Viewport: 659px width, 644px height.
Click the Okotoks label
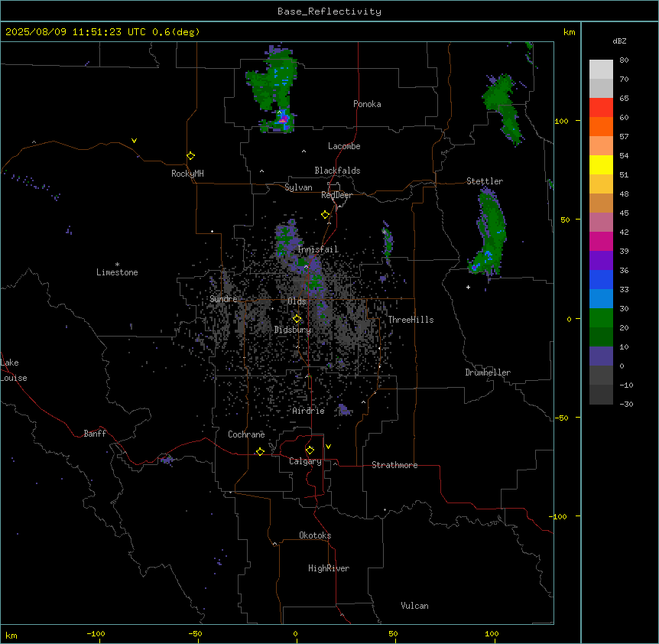pos(315,535)
